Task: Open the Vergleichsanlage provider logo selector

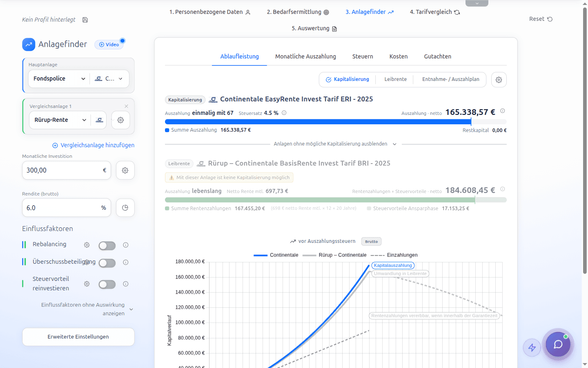Action: click(x=99, y=120)
